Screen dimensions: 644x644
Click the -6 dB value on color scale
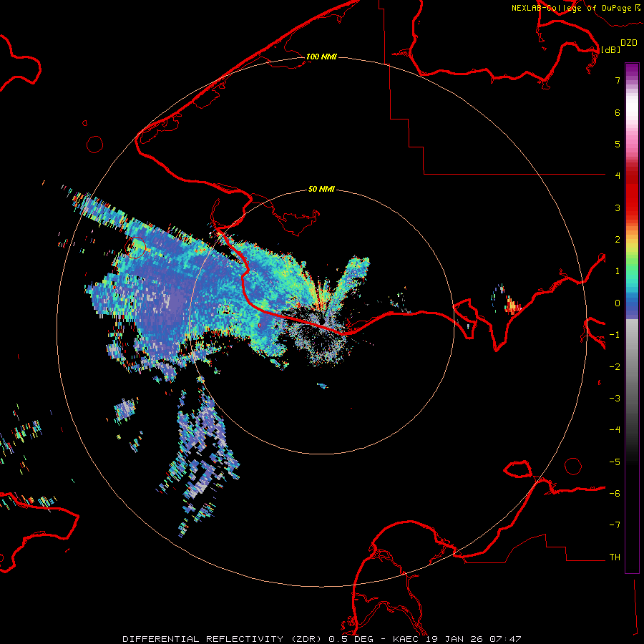[x=615, y=494]
